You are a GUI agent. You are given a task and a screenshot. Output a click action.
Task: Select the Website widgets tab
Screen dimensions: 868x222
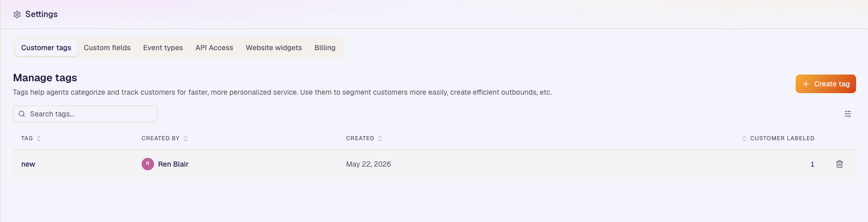coord(273,48)
